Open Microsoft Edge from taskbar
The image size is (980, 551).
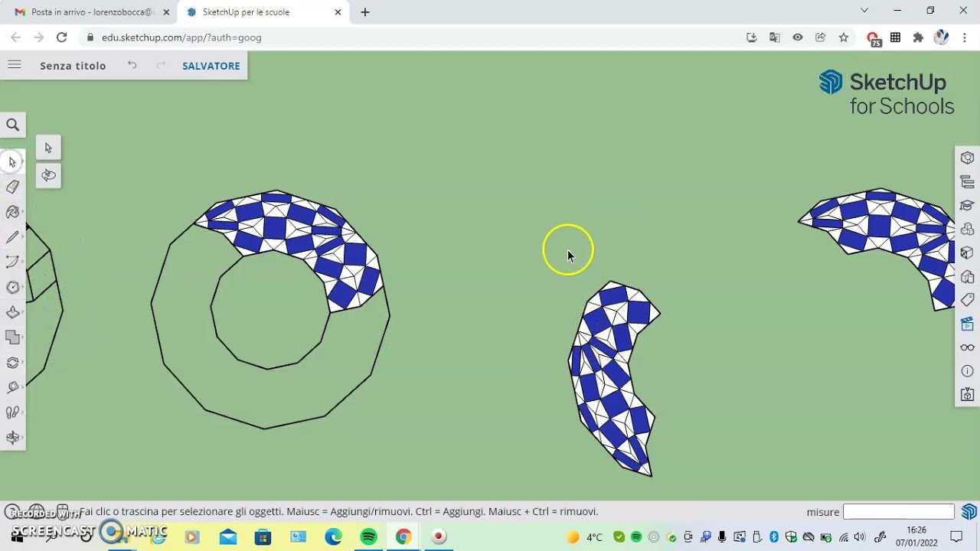333,536
